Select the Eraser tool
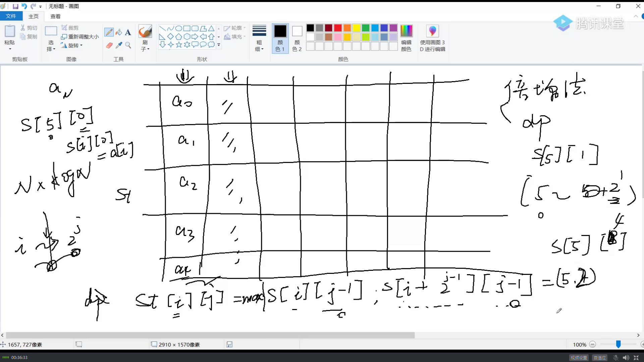 tap(109, 45)
